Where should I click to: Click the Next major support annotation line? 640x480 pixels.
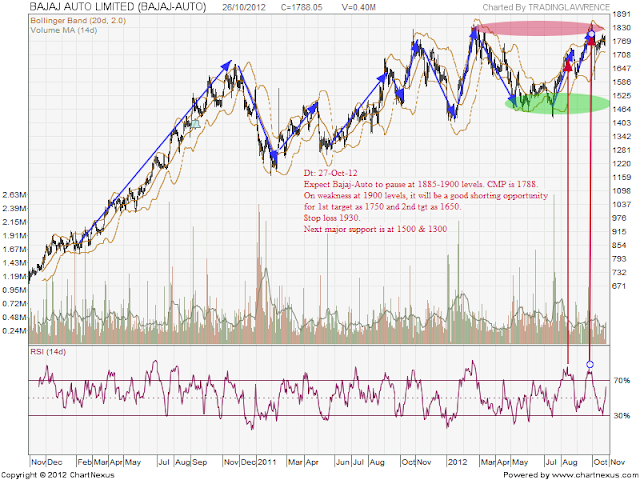pyautogui.click(x=375, y=229)
